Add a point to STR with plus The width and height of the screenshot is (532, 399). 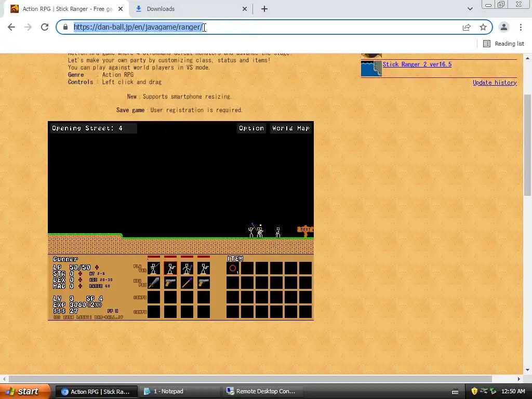click(80, 273)
